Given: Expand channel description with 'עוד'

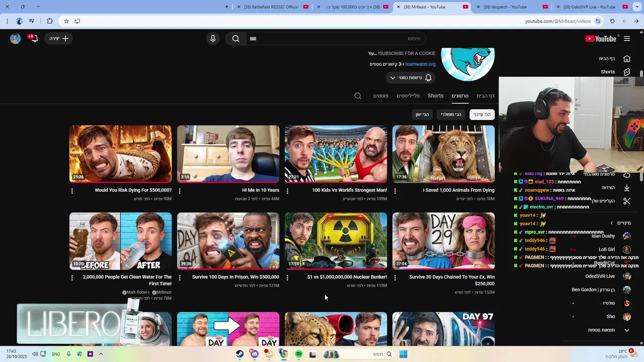Looking at the screenshot, I should pos(372,53).
